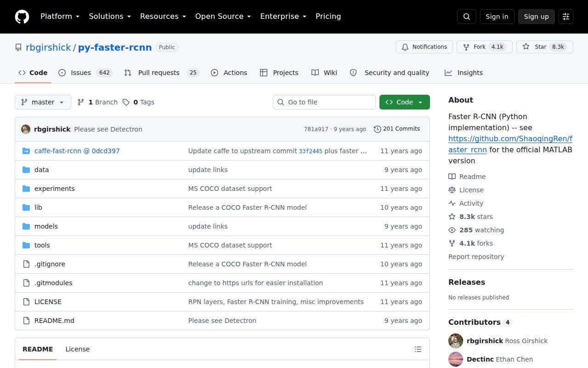Click the README.md file icon
The image size is (588, 368).
[26, 321]
